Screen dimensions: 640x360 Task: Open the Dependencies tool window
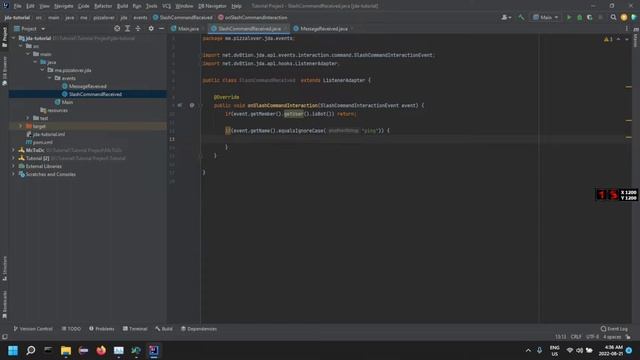[x=199, y=329]
